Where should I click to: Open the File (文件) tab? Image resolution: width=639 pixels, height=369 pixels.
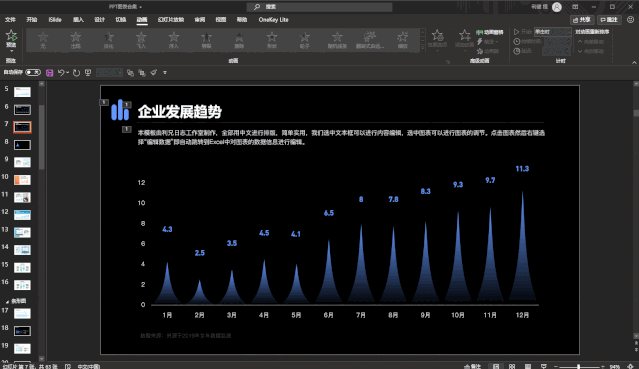[10, 20]
